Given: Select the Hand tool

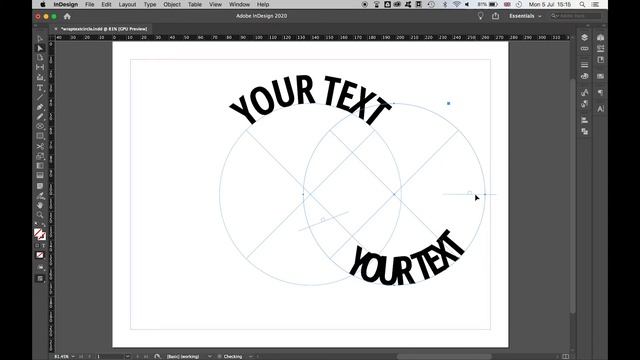Looking at the screenshot, I should (40, 205).
